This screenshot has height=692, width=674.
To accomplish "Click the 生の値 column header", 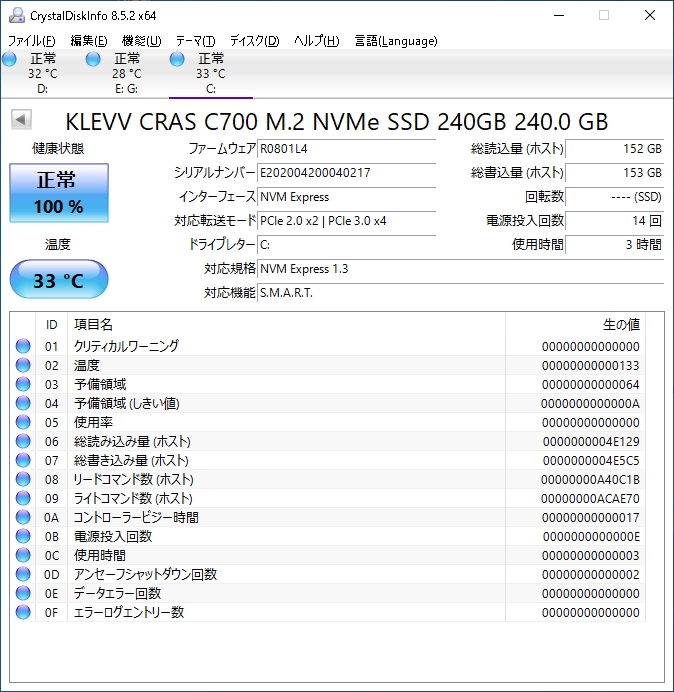I will [x=576, y=325].
